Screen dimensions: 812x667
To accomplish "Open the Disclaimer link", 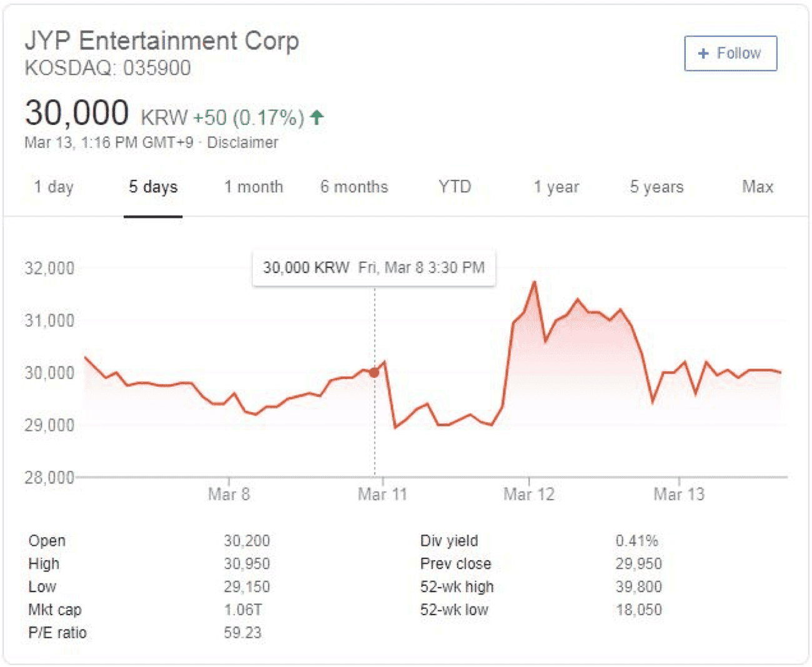I will point(242,142).
